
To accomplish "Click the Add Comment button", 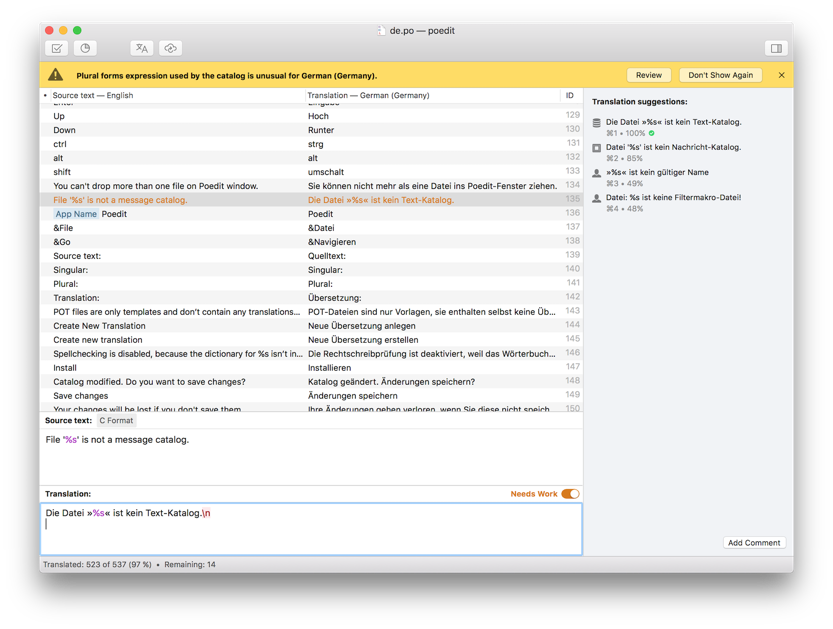I will [x=754, y=543].
